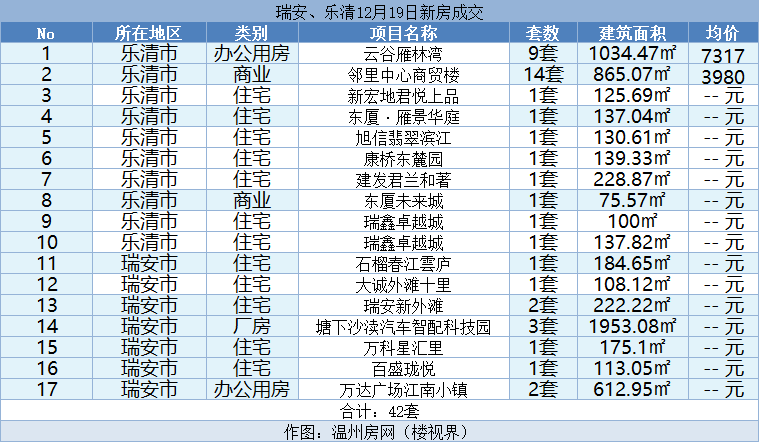The image size is (759, 442).
Task: Select the 套数 column header
Action: (x=543, y=33)
